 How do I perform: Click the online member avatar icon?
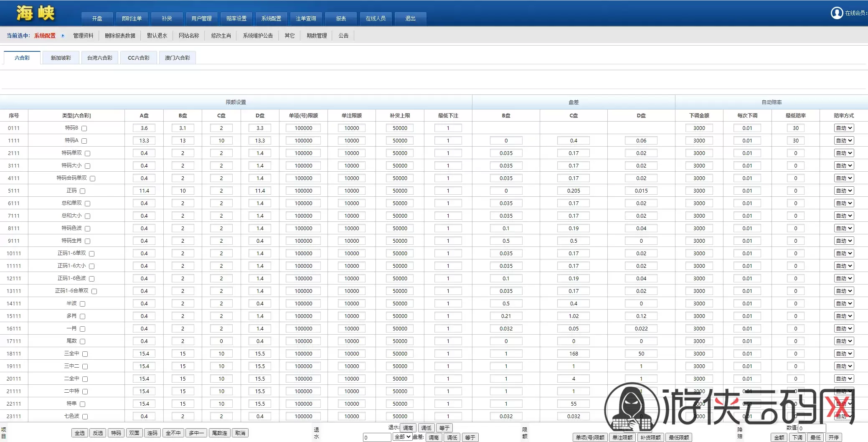(837, 13)
